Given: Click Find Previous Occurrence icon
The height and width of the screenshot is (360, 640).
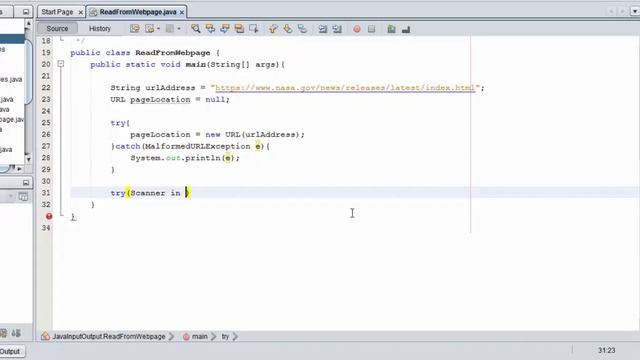Looking at the screenshot, I should (x=210, y=29).
